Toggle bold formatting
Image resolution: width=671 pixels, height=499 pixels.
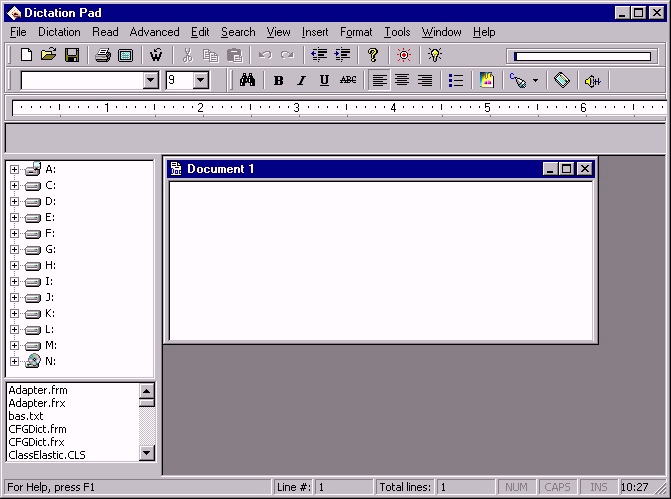tap(279, 80)
